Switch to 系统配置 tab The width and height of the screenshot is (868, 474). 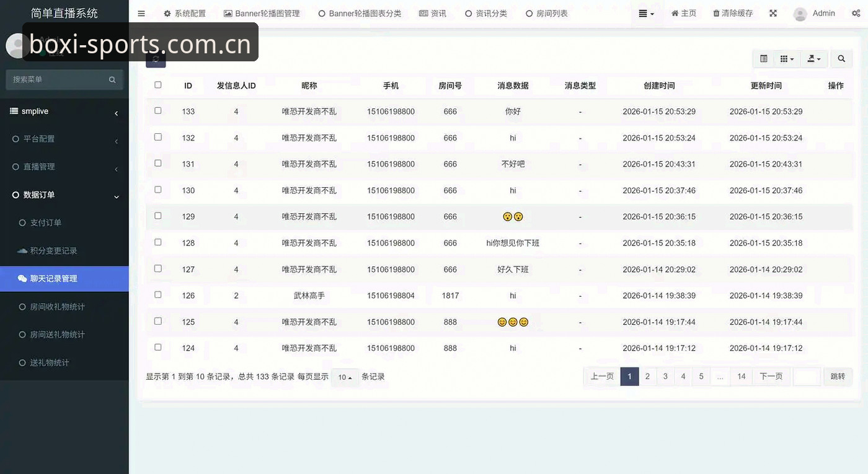185,14
